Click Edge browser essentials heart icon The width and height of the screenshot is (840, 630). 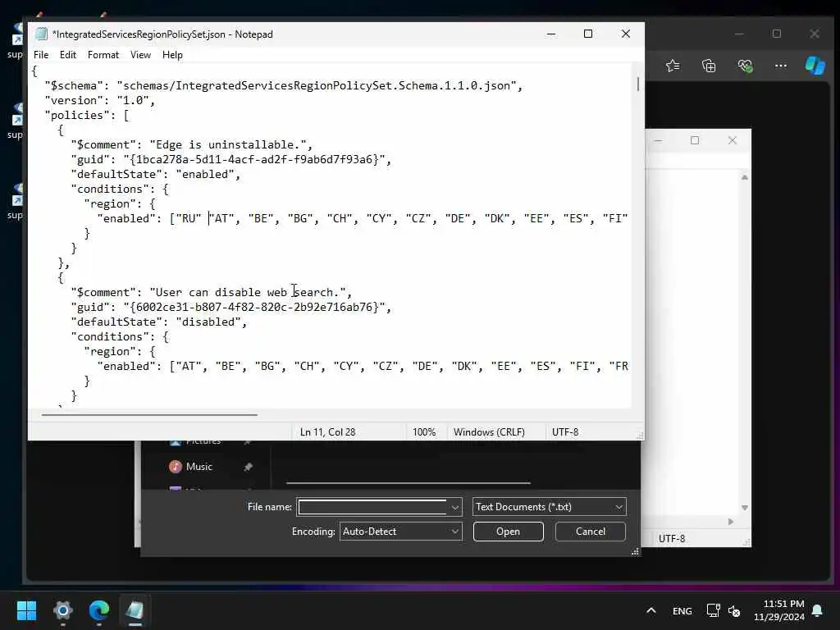pos(745,66)
